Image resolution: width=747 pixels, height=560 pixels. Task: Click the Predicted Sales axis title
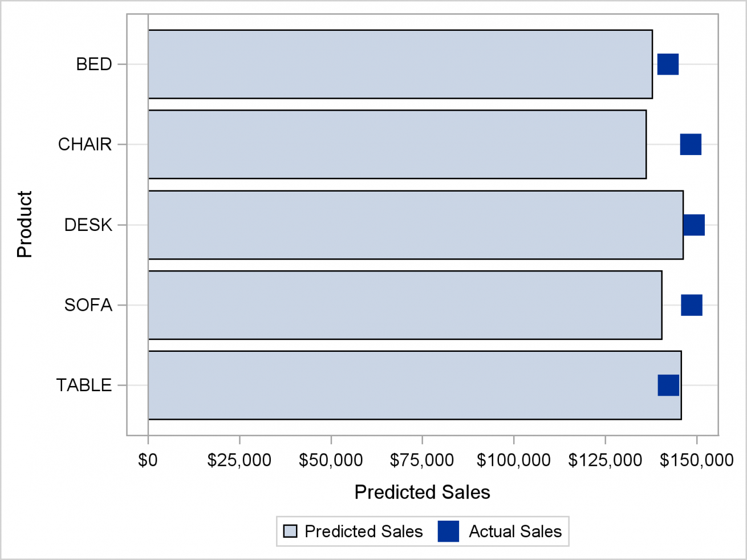(x=422, y=492)
